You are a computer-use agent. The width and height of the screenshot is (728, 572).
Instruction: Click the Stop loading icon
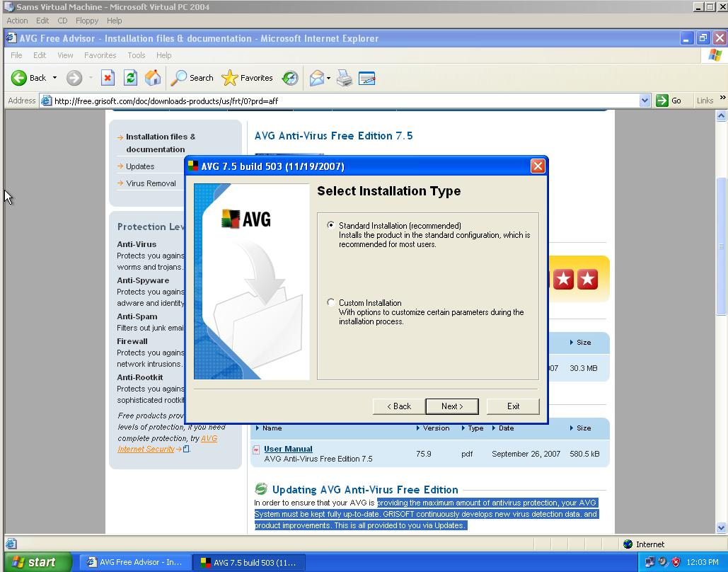[108, 78]
